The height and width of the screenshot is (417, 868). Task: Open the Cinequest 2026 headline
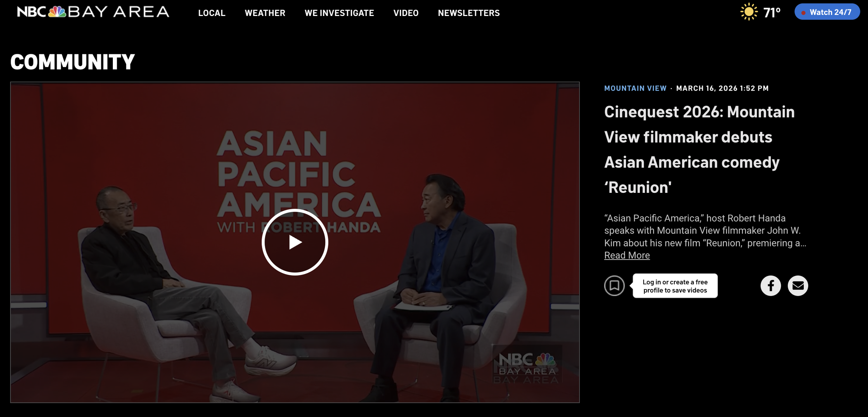point(699,149)
